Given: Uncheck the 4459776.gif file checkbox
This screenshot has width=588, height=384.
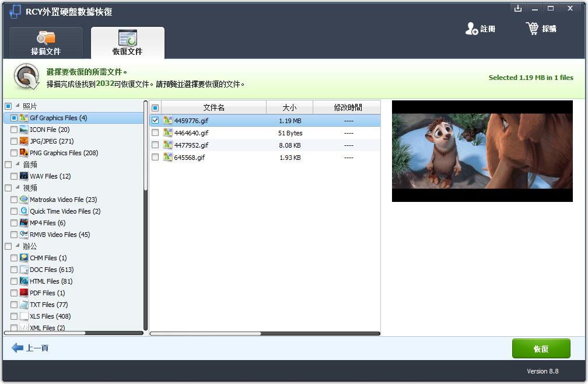Looking at the screenshot, I should pos(155,121).
